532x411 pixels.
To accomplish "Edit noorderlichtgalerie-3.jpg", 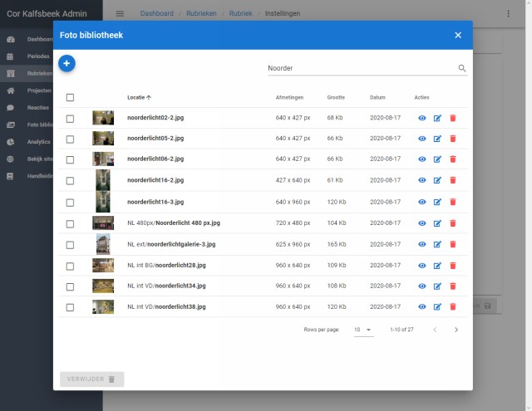I will [437, 244].
